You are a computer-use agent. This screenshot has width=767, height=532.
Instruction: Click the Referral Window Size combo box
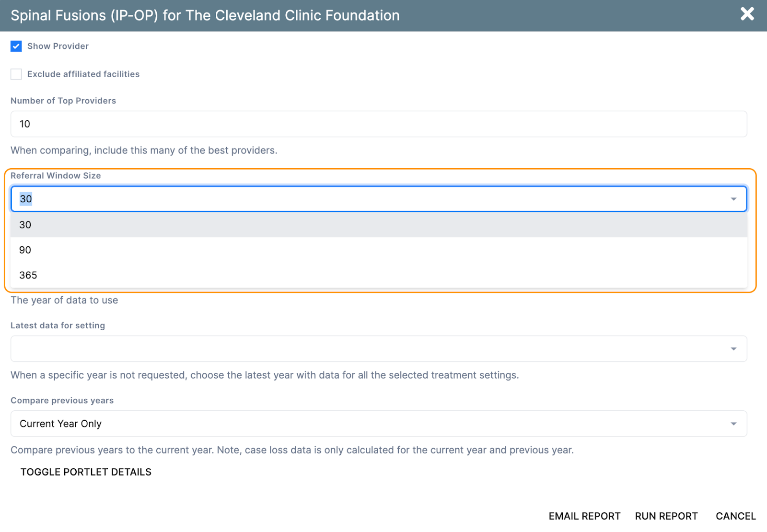(379, 199)
